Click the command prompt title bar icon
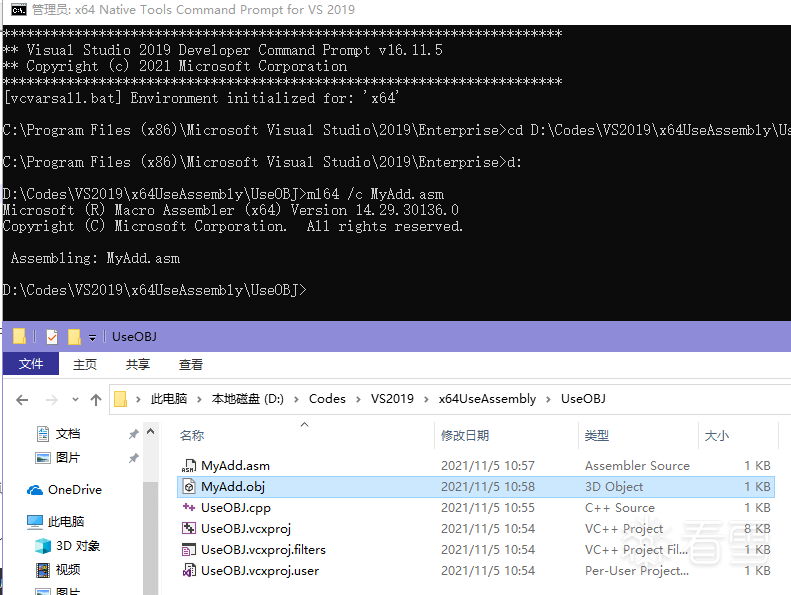The height and width of the screenshot is (595, 791). [19, 10]
